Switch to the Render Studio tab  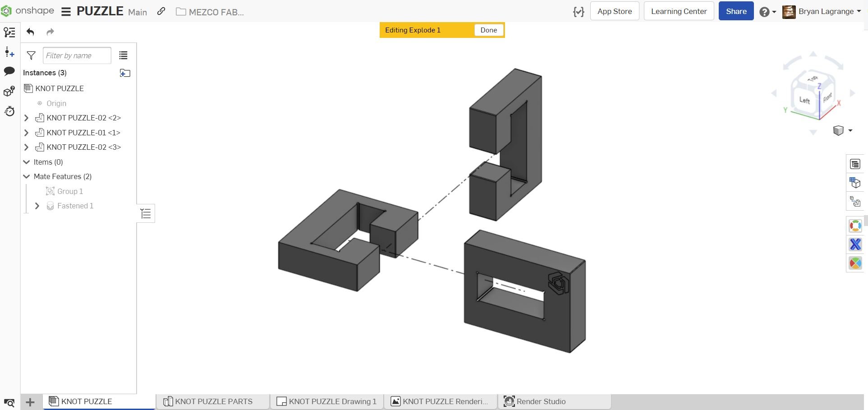[x=555, y=401]
